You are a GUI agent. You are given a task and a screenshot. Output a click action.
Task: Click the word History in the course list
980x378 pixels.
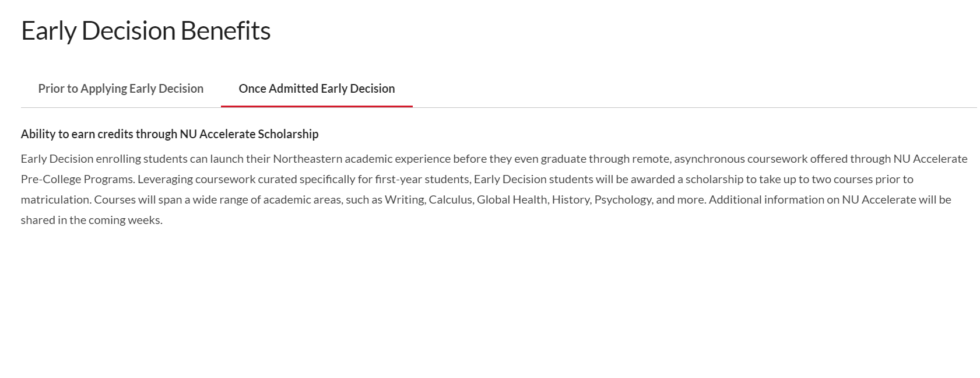coord(570,199)
